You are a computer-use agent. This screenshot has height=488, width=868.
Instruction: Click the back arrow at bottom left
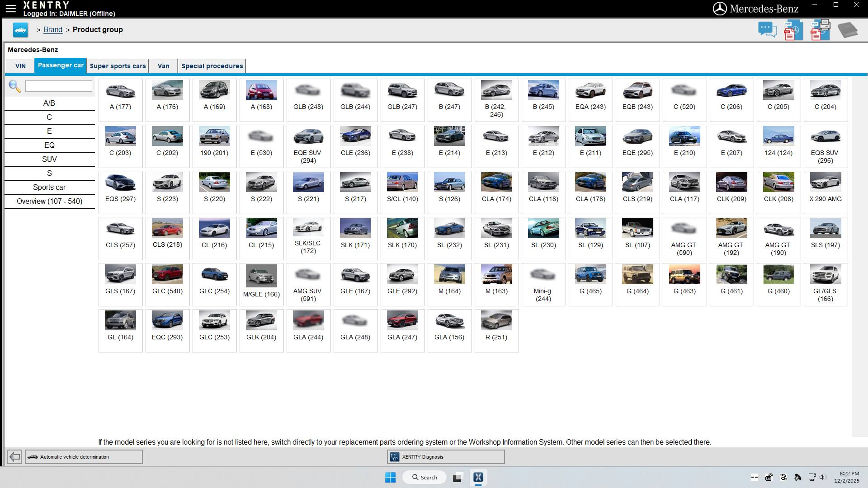pyautogui.click(x=14, y=456)
